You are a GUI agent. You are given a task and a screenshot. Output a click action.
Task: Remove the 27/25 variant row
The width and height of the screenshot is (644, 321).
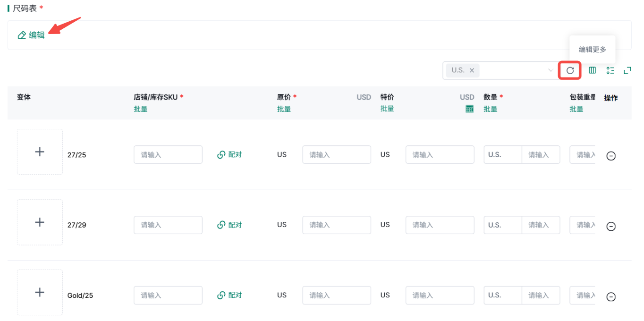[610, 156]
